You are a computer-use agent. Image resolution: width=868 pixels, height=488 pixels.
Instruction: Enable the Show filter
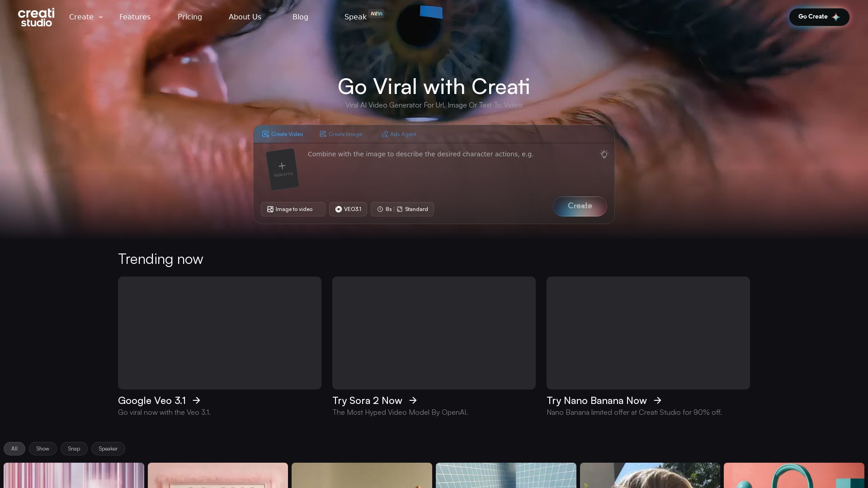(42, 448)
